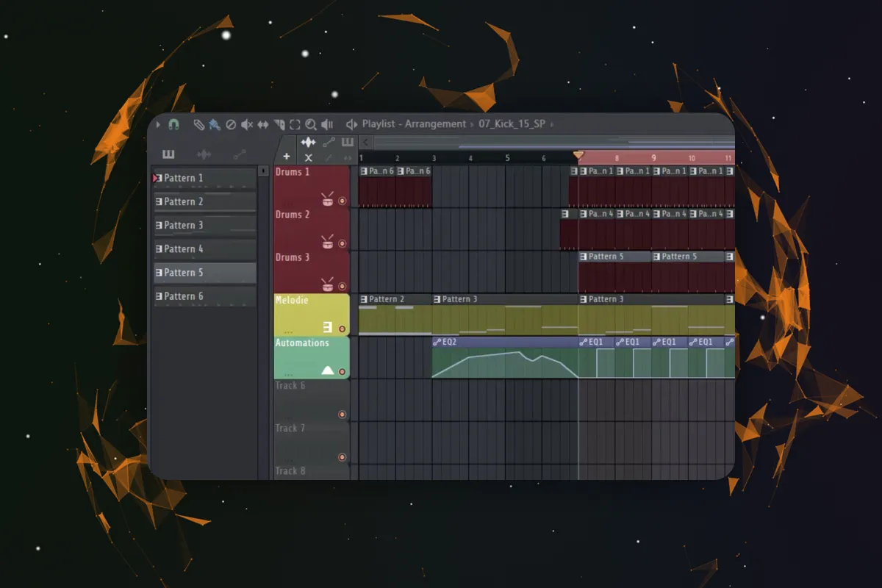Mute the Automations track
Viewport: 882px width, 588px height.
pos(342,372)
